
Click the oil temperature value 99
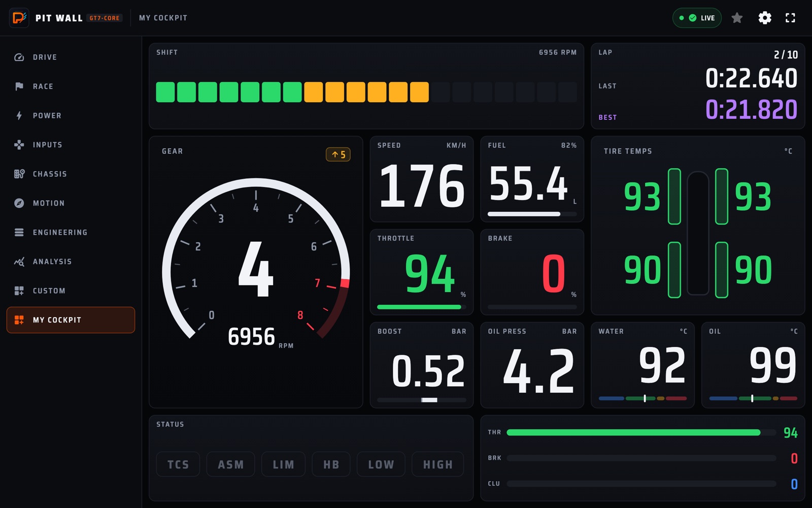(x=773, y=365)
